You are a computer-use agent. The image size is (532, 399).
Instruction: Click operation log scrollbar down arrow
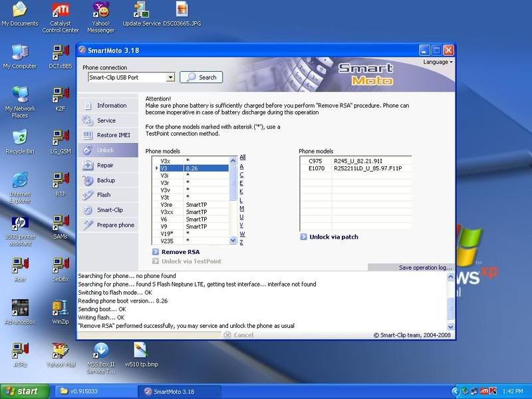pos(451,327)
